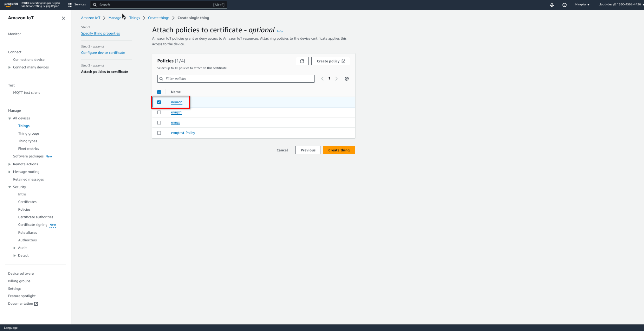The height and width of the screenshot is (331, 644).
Task: Click the Amazon Web Services logo
Action: coord(10,4)
